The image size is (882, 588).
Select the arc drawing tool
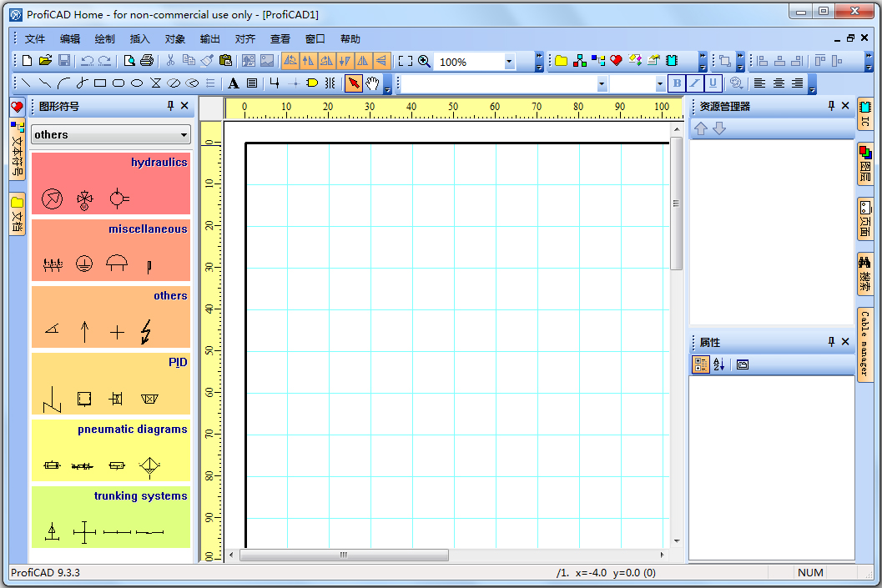63,83
